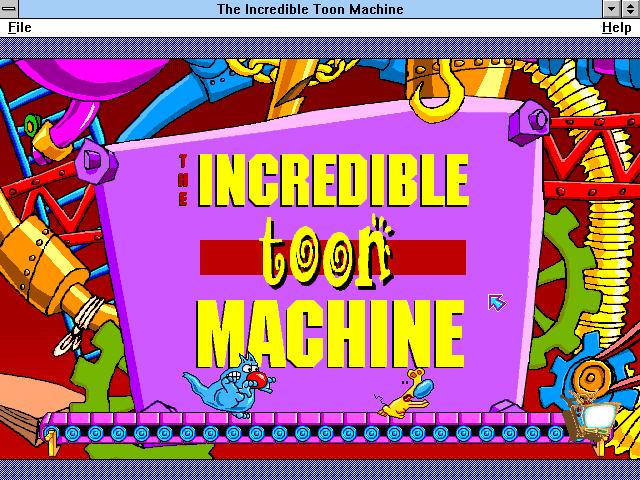
Task: Click the purple hex bolt at top-right of sign
Action: click(529, 122)
